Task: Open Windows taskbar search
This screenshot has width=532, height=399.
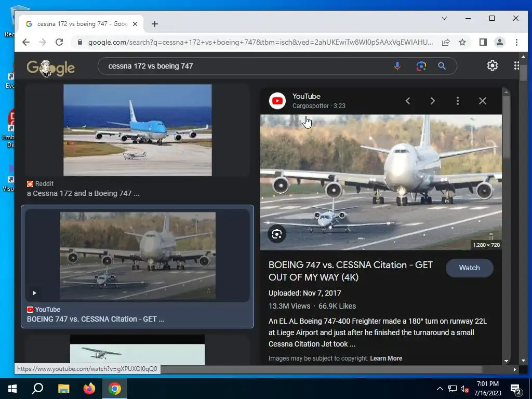Action: pos(37,389)
